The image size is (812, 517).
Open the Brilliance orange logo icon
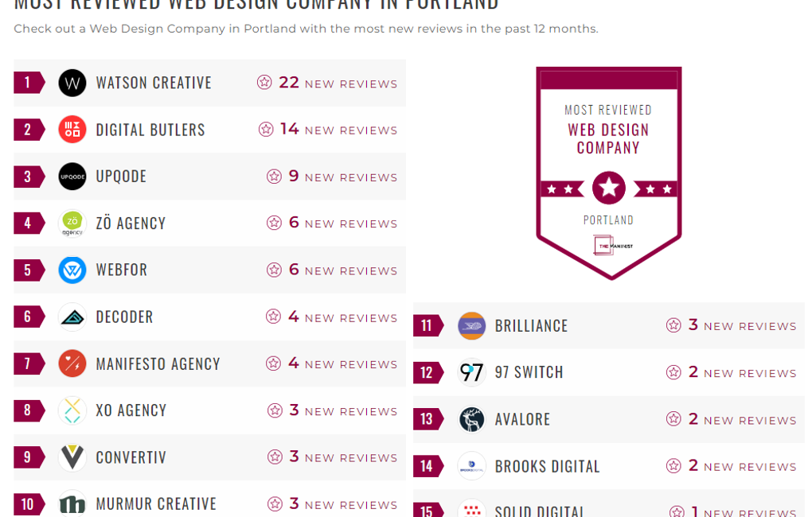coord(472,326)
